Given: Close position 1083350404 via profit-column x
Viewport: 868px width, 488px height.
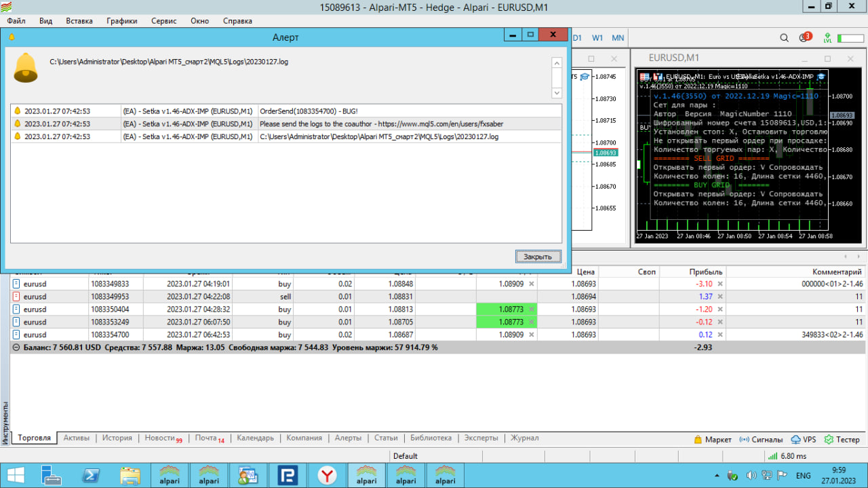Looking at the screenshot, I should (720, 309).
